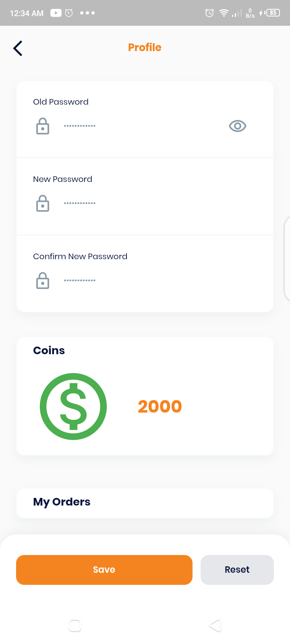Open the Coins card
The width and height of the screenshot is (290, 644).
point(145,396)
